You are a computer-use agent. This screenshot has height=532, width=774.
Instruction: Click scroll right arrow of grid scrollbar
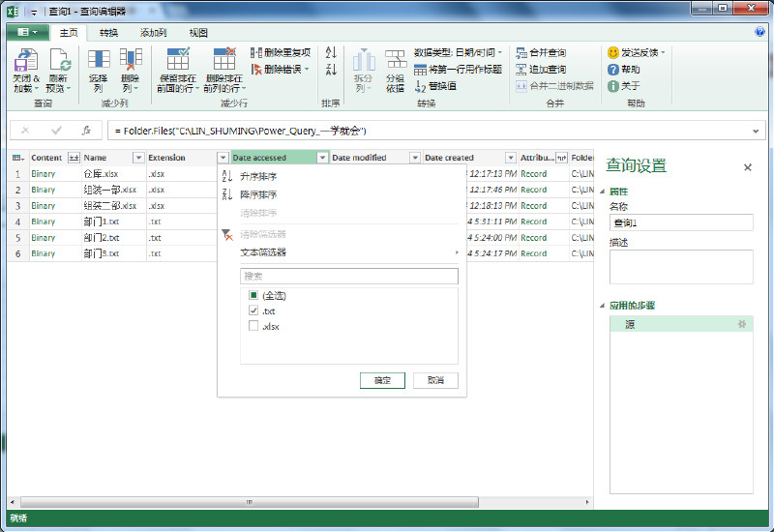(x=587, y=502)
